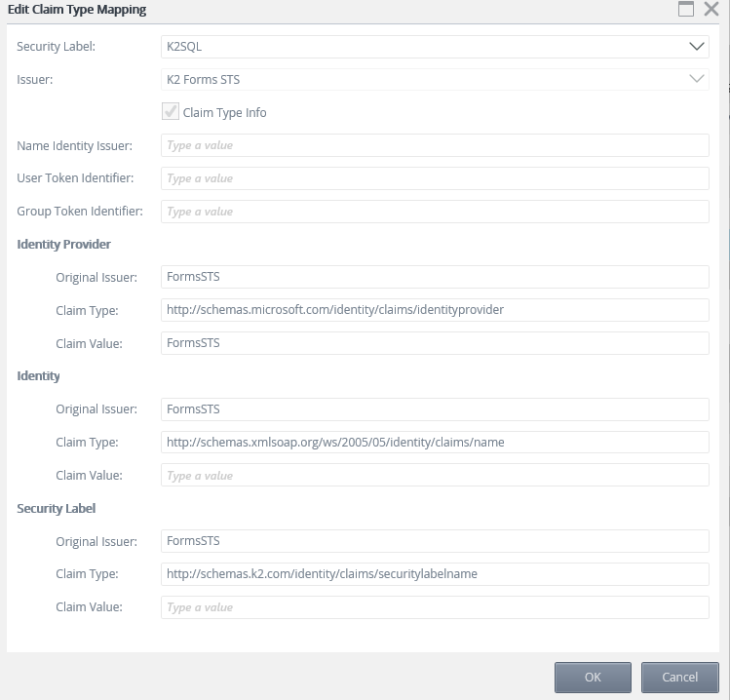Click the K2SQL Security Label combo box

point(419,46)
